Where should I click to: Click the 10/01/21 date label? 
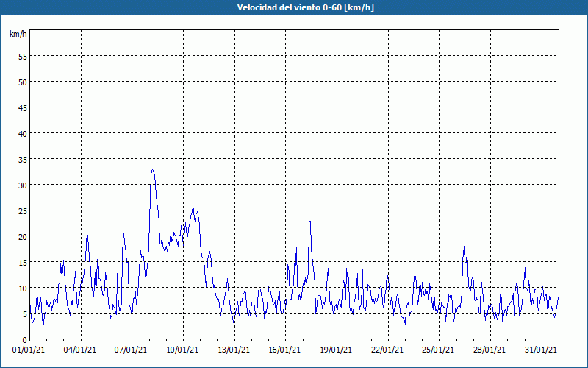(182, 350)
